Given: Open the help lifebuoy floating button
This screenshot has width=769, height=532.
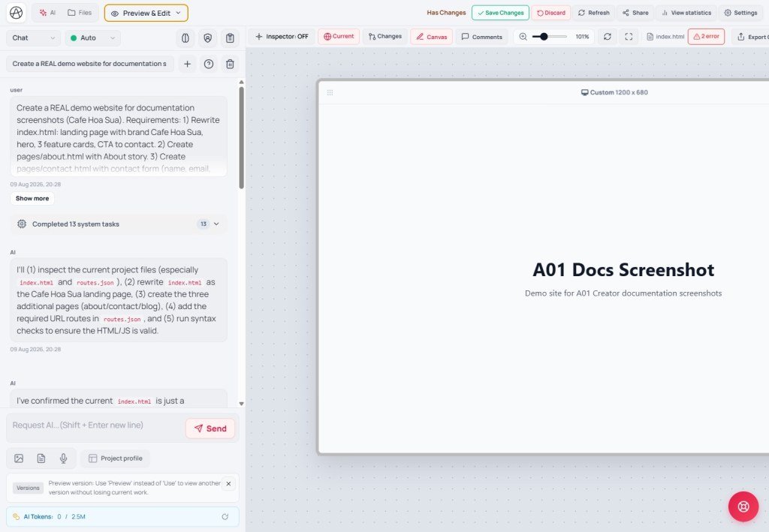Looking at the screenshot, I should (743, 506).
